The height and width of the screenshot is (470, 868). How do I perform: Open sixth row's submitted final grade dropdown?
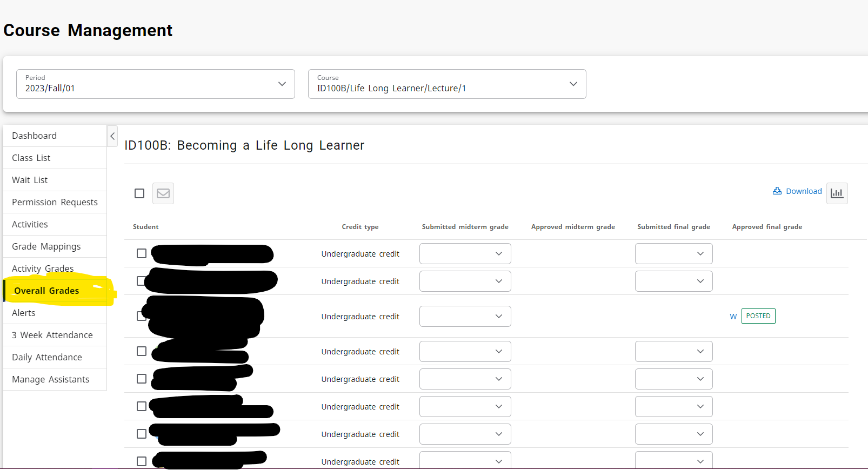[x=673, y=406]
